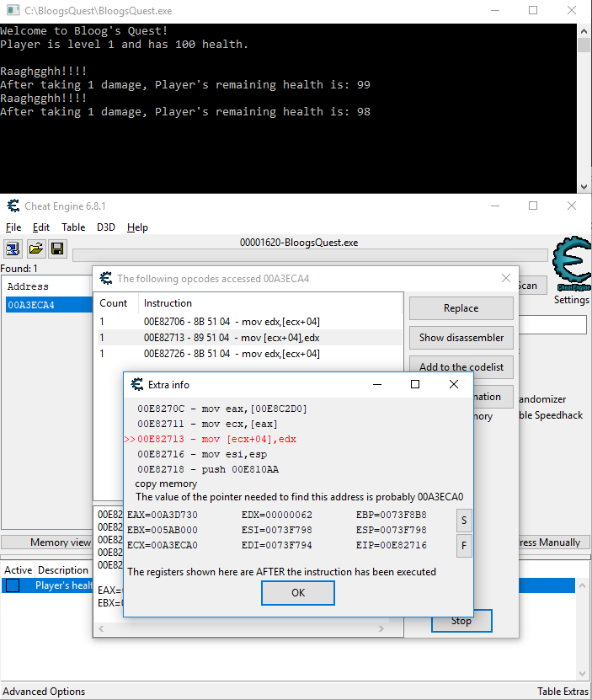The image size is (592, 700).
Task: Click BloogsQuest console title bar icon
Action: [x=13, y=10]
